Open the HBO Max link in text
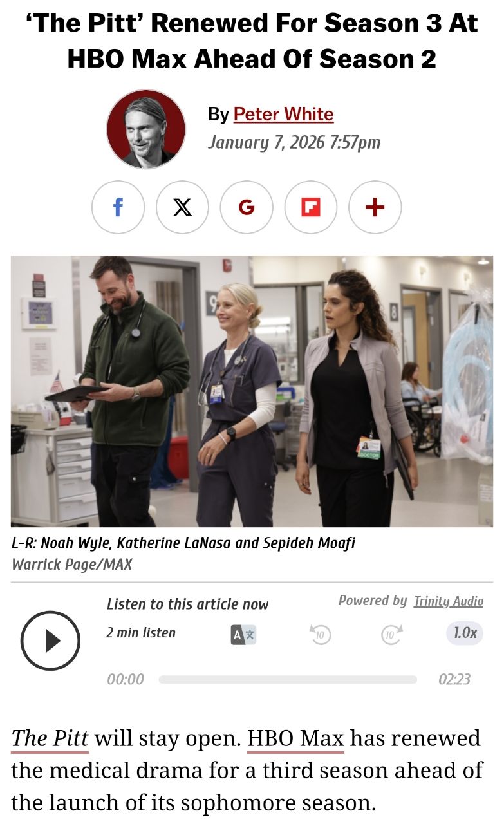Screen dimensions: 504x824 click(295, 738)
